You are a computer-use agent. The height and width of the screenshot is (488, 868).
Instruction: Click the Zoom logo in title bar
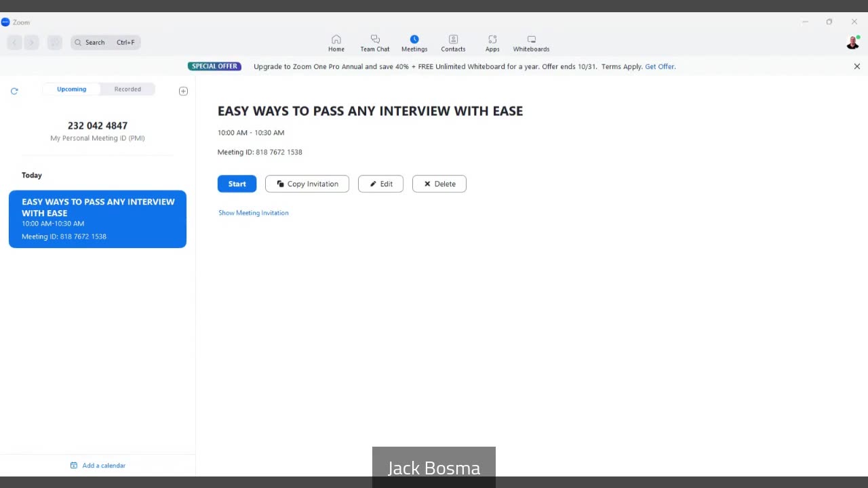click(5, 22)
